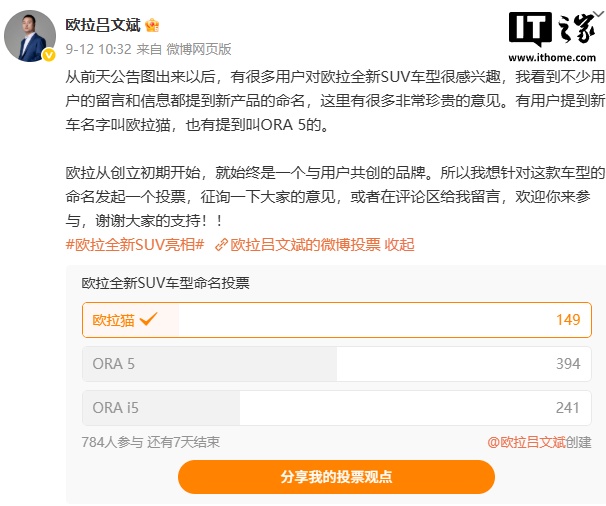Click the 9-12 10:32 post timestamp
Image resolution: width=606 pixels, height=506 pixels.
[98, 48]
